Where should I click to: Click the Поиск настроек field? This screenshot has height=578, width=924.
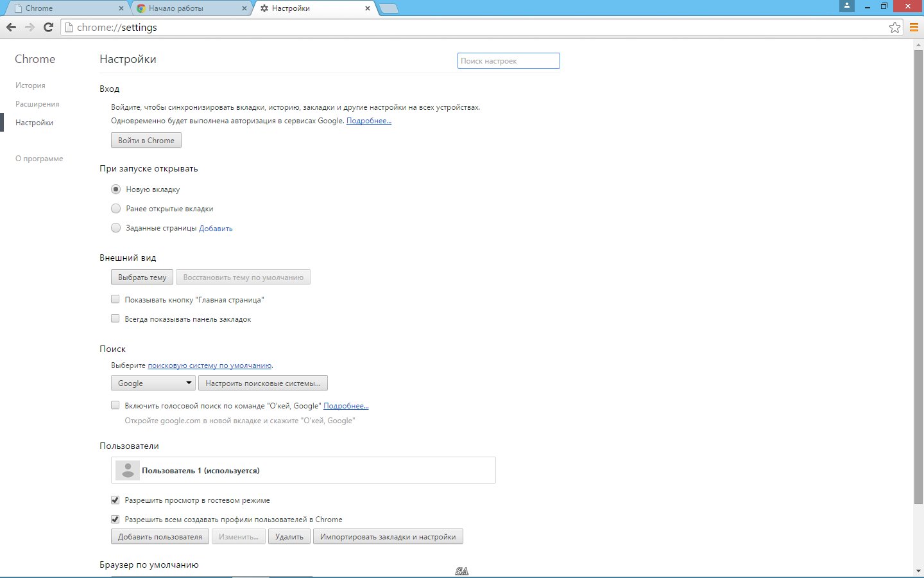509,60
